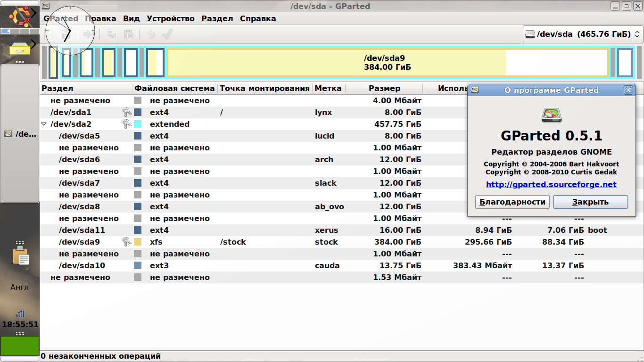Open the file drawer panel launcher
The height and width of the screenshot is (362, 644).
tap(20, 48)
